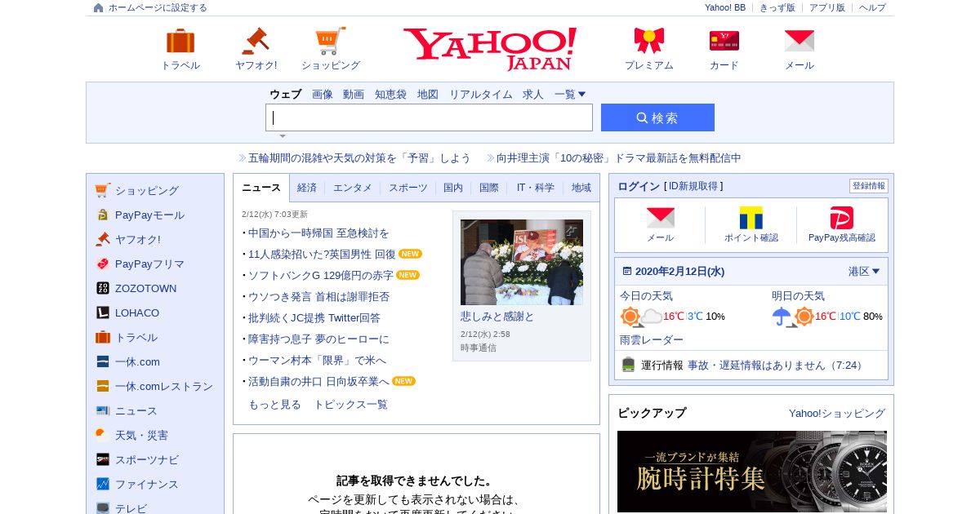Click the sidebar PayPayフリマ icon
The width and height of the screenshot is (980, 514).
(102, 264)
